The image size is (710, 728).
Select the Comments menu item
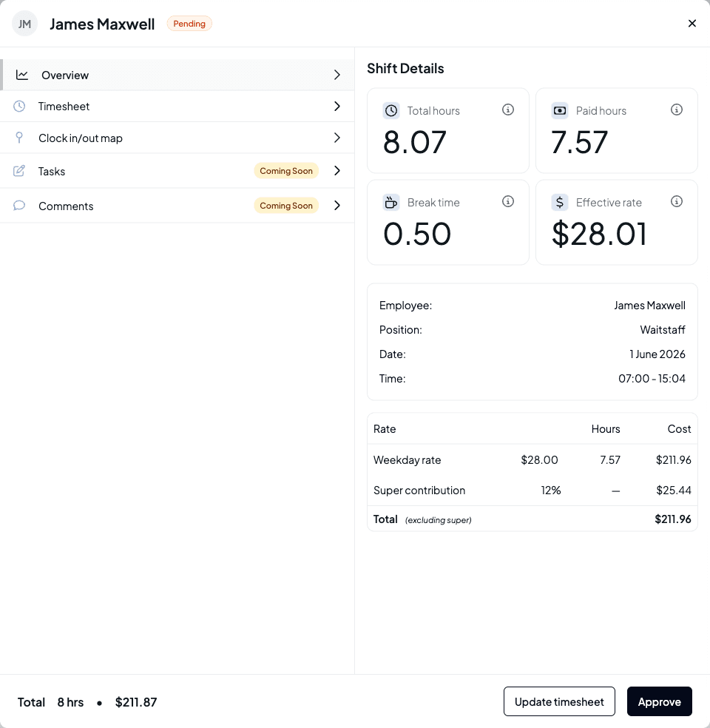pyautogui.click(x=177, y=206)
